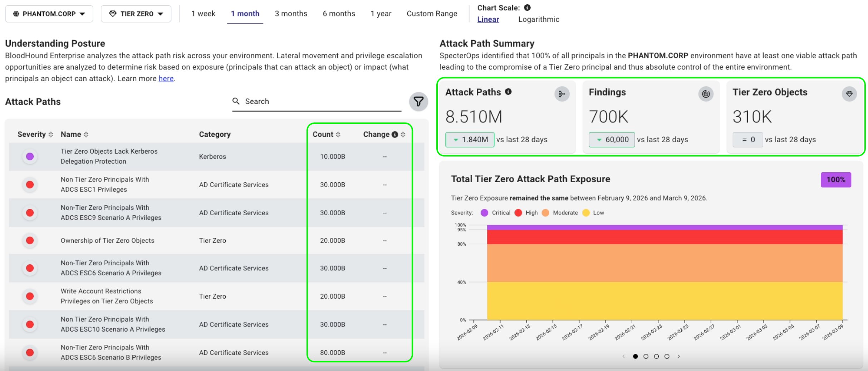Click the Change column info icon

point(395,134)
